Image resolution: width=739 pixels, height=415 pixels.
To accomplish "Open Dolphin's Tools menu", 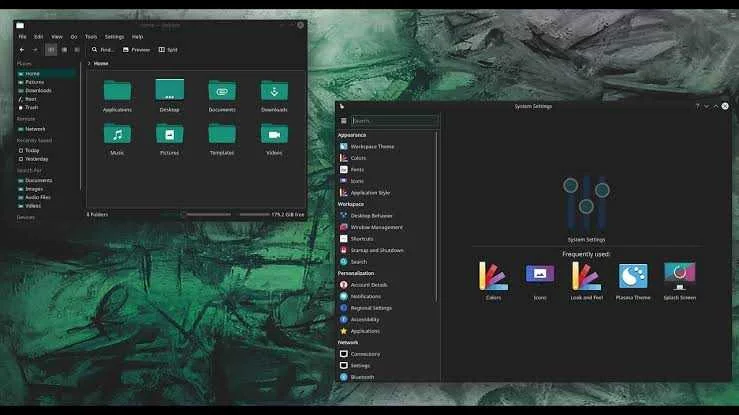I will [x=91, y=36].
